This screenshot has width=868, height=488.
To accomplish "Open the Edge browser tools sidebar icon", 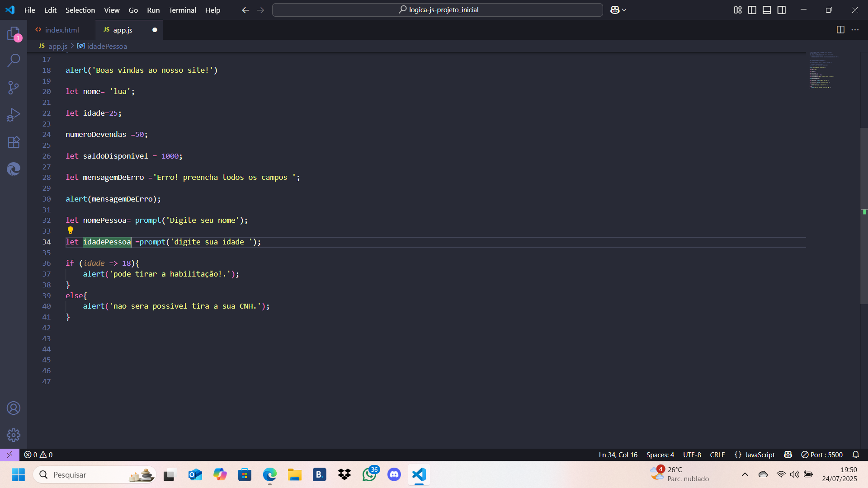I will coord(14,169).
